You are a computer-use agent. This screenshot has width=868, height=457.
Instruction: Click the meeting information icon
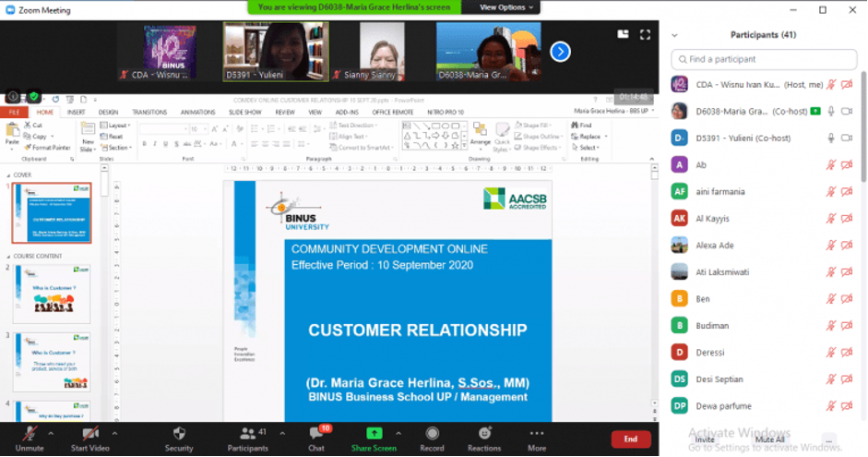click(13, 96)
